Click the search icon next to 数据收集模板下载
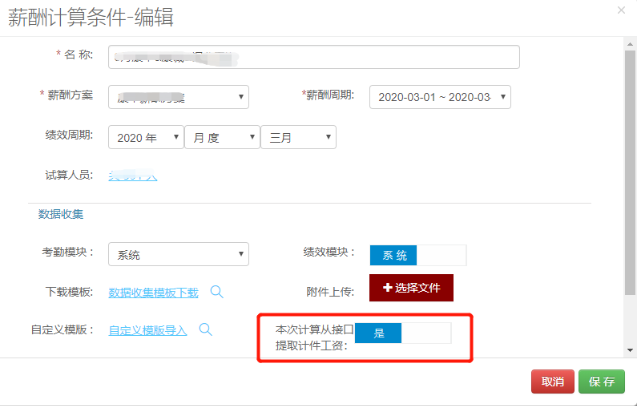The width and height of the screenshot is (640, 406). click(216, 292)
